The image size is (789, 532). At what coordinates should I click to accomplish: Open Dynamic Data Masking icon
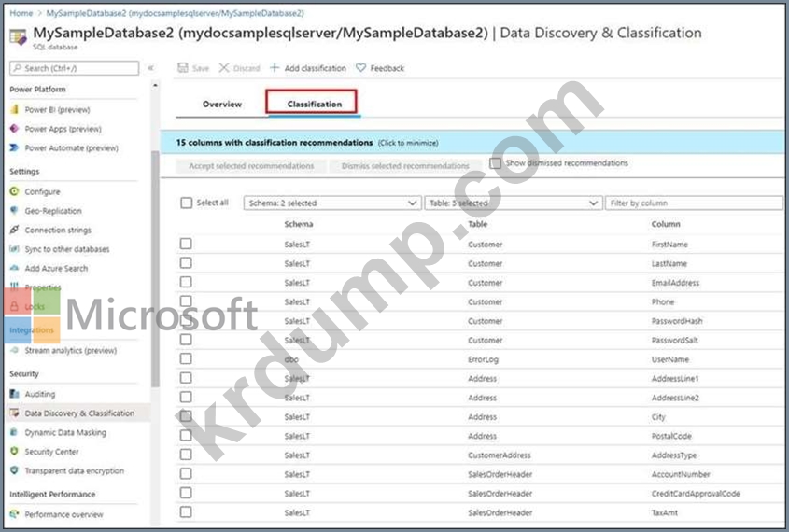pyautogui.click(x=15, y=432)
